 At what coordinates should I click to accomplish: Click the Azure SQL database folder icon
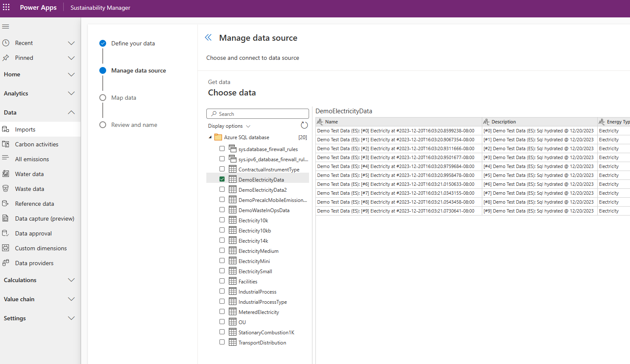coord(218,137)
